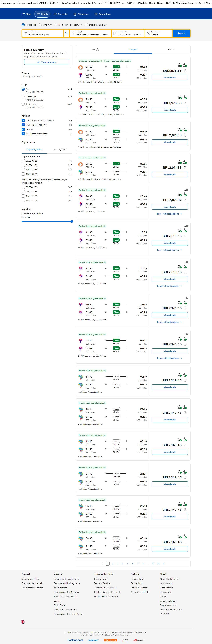The width and height of the screenshot is (212, 644).
Task: Click price info icon beside BRL2,075.12
Action: pyautogui.click(x=185, y=200)
